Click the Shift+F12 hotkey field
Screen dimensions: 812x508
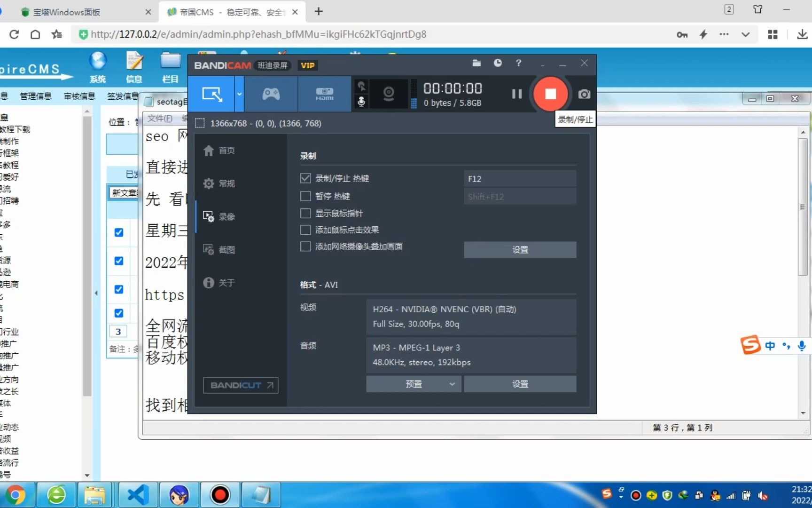click(x=520, y=197)
